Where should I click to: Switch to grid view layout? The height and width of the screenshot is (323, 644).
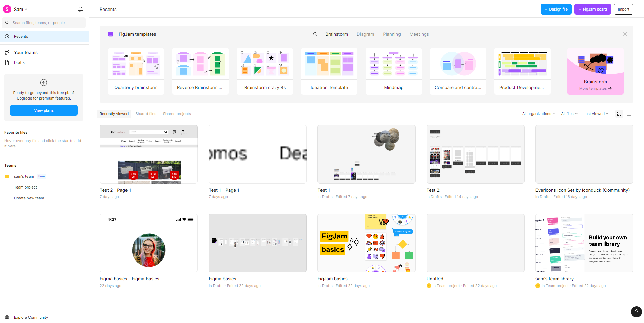pos(619,114)
